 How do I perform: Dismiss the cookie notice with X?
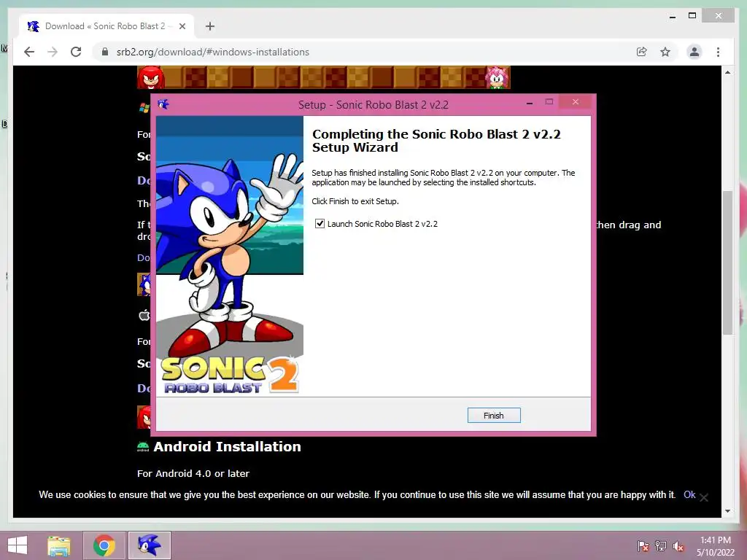[x=704, y=497]
